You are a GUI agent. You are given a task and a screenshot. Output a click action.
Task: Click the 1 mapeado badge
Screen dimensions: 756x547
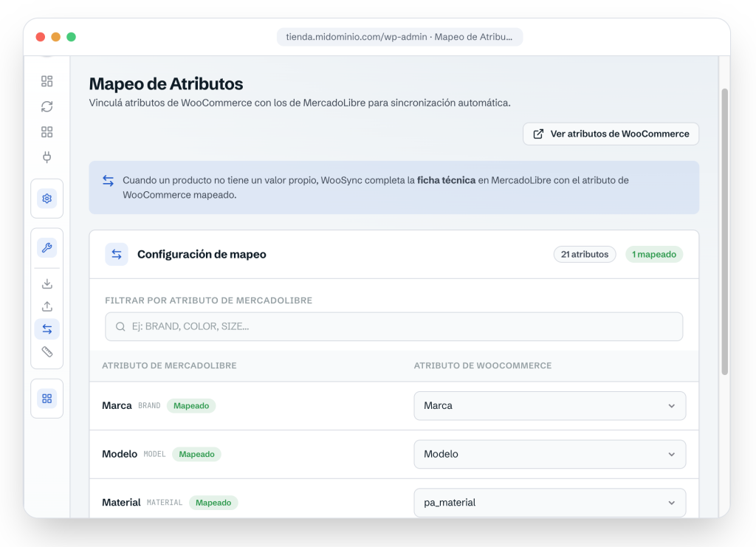tap(654, 255)
